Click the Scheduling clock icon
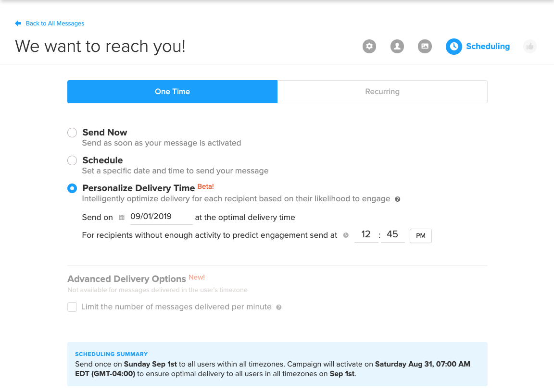Image resolution: width=554 pixels, height=392 pixels. point(453,46)
